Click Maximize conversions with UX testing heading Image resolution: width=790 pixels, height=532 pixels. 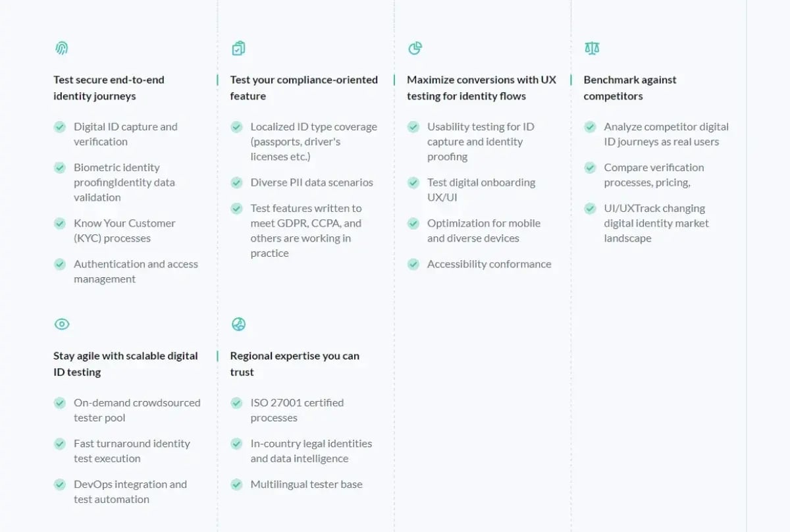tap(481, 88)
